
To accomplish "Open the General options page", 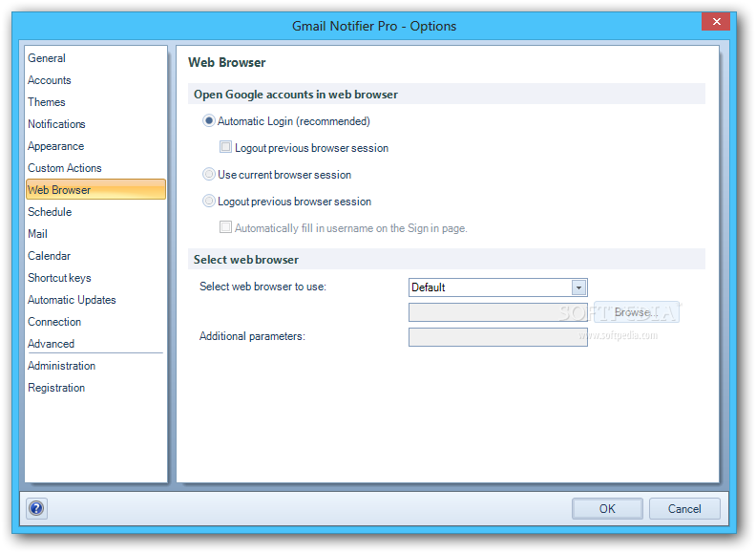I will coord(46,58).
